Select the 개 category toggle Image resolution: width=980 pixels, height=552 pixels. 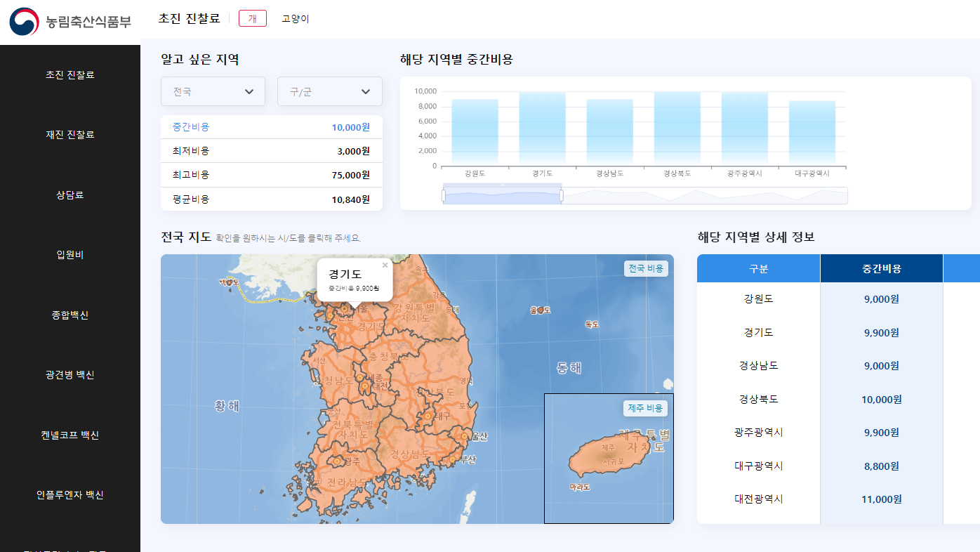[252, 18]
